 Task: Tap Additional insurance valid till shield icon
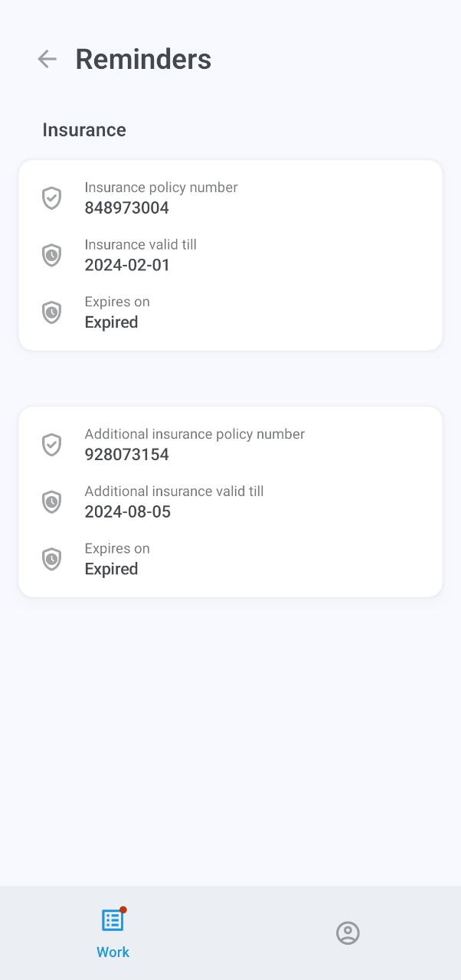[51, 502]
